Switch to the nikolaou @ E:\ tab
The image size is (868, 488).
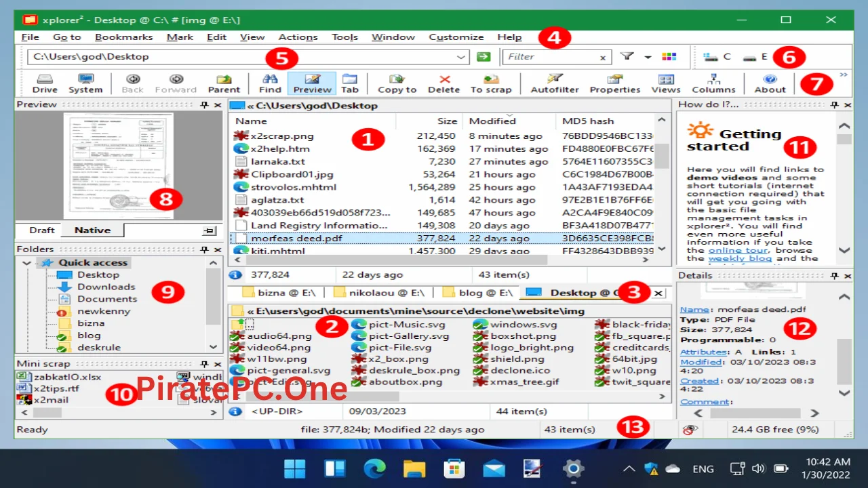[379, 293]
